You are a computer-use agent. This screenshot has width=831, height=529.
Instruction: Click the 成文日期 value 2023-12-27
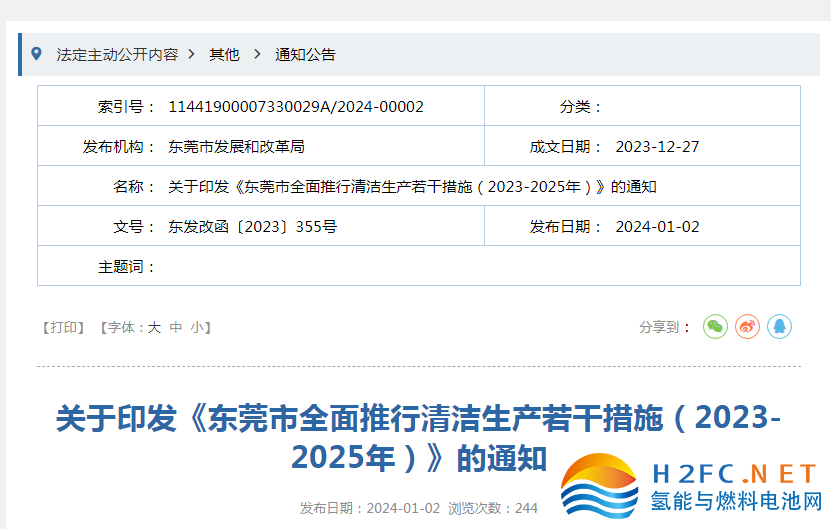657,146
